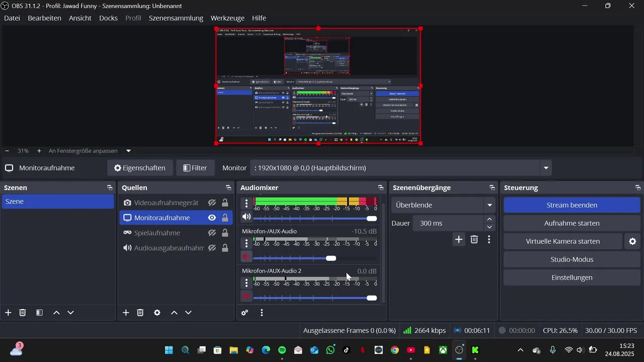Add a scene transition with plus icon
644x362 pixels.
coord(459,239)
